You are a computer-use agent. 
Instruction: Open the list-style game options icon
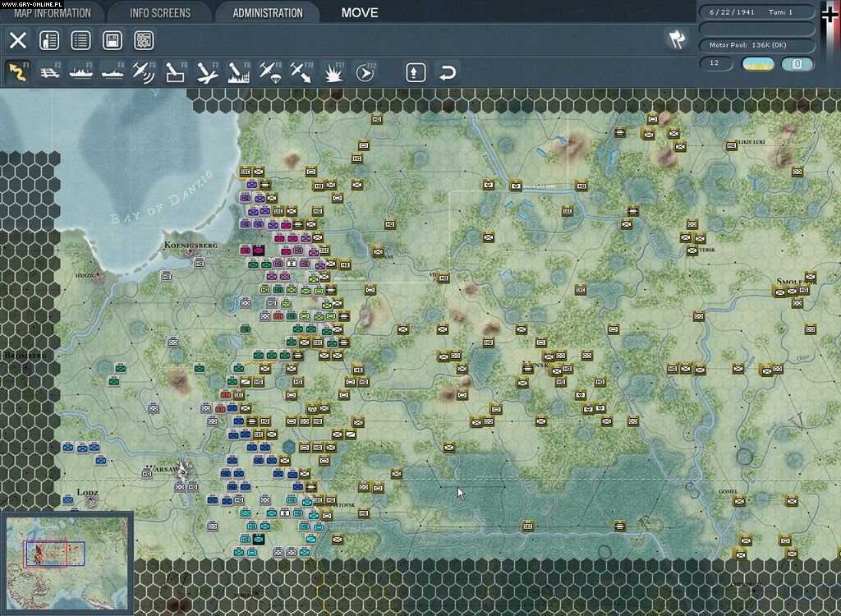(x=81, y=40)
